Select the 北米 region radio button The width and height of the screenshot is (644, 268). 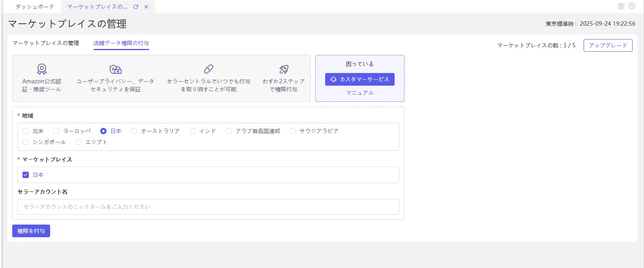[26, 131]
